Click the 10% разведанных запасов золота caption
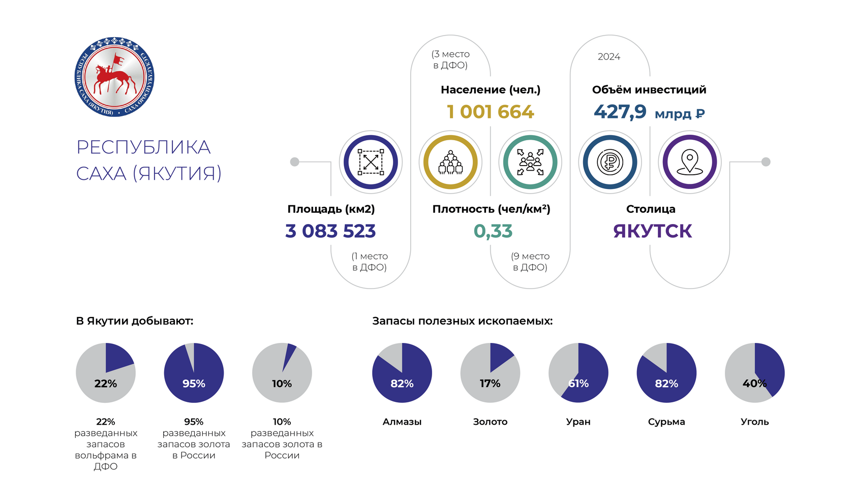This screenshot has height=504, width=854. 282,438
